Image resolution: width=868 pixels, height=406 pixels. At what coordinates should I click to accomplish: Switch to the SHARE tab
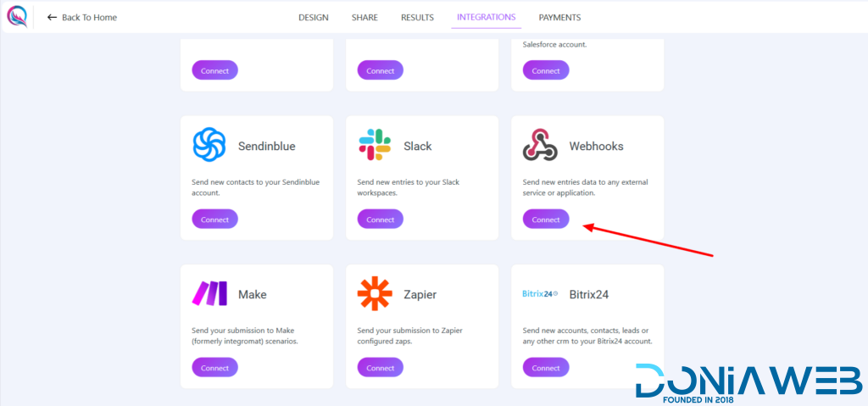(364, 17)
